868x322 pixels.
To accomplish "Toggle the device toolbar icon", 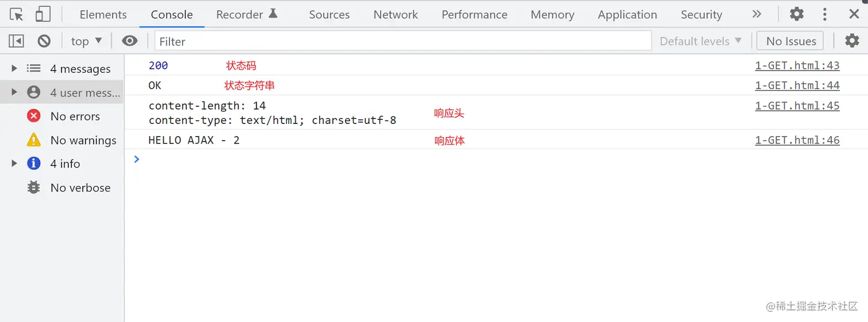I will click(42, 14).
